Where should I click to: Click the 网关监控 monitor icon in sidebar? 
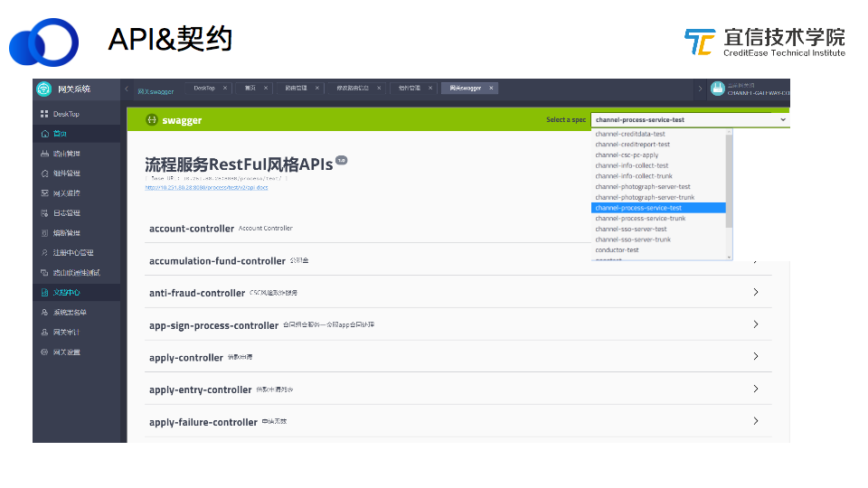pyautogui.click(x=45, y=193)
